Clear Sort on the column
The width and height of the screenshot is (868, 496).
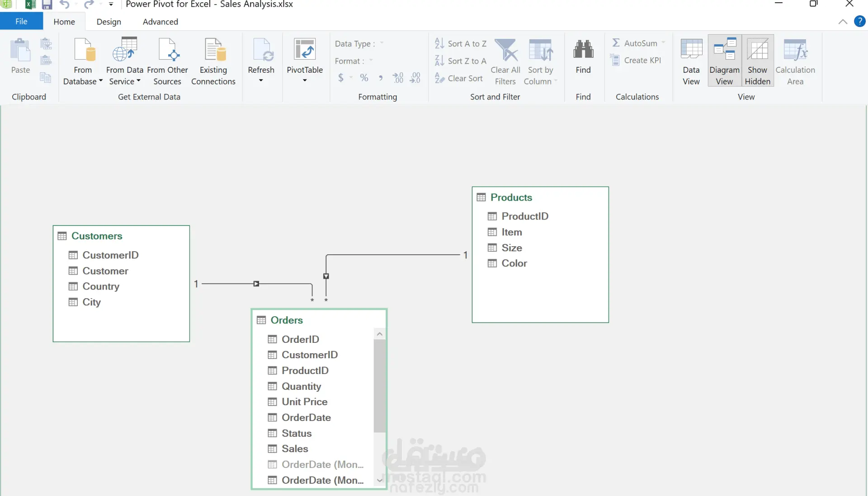(x=458, y=78)
